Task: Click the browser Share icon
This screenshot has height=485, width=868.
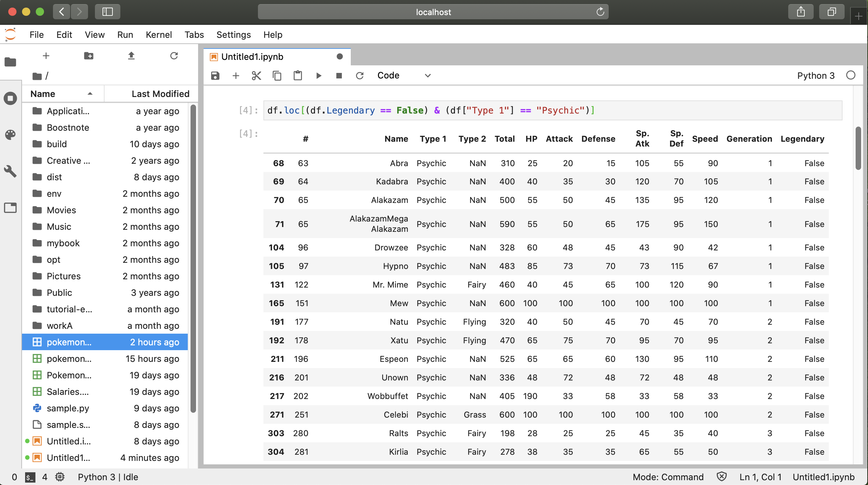Action: click(x=801, y=12)
